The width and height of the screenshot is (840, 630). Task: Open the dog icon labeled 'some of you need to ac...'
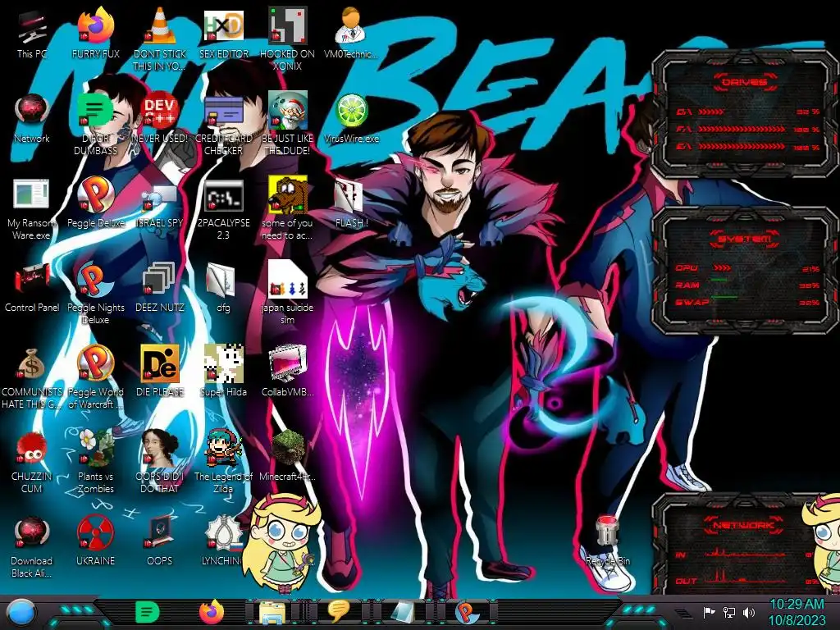(287, 209)
